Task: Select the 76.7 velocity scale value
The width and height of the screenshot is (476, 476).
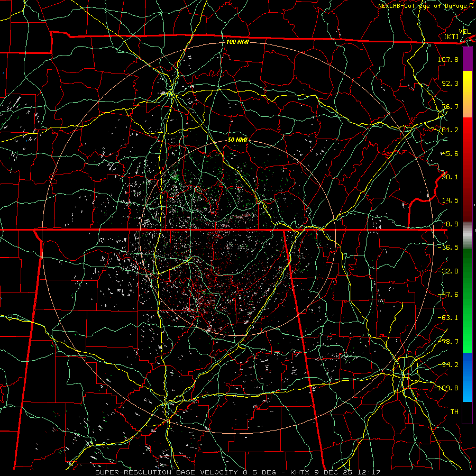Action: [x=450, y=106]
